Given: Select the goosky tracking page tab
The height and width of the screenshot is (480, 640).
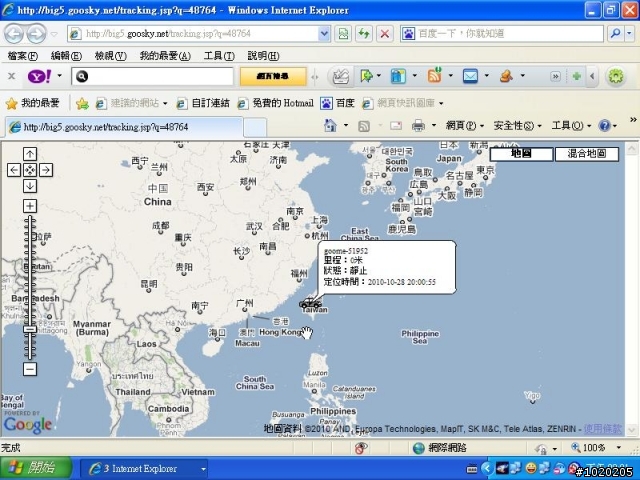Looking at the screenshot, I should tap(124, 127).
